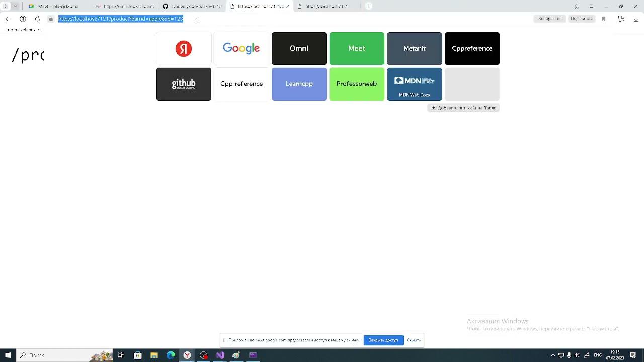The image size is (644, 362).
Task: Open the Professorweb tile
Action: 357,84
